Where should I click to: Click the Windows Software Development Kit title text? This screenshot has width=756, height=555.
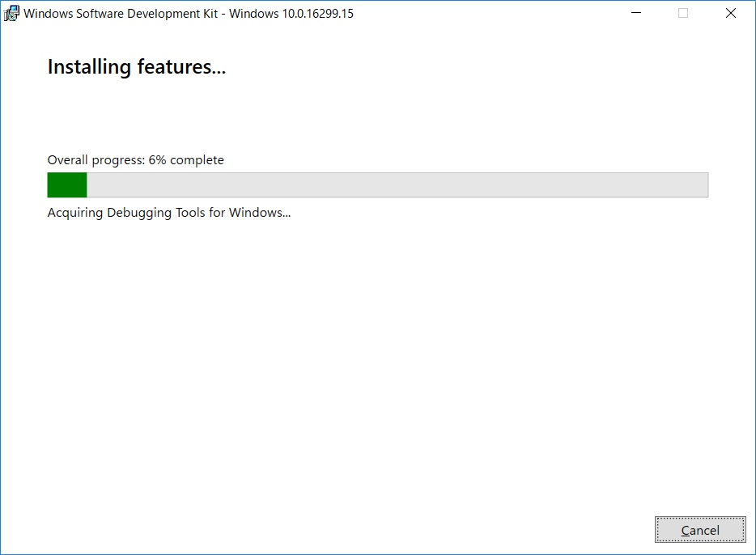click(x=189, y=14)
